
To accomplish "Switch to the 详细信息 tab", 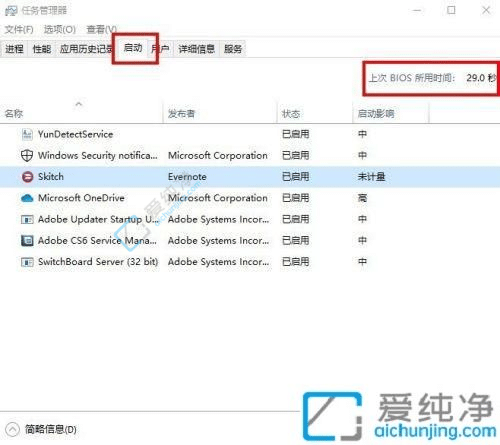I will click(196, 49).
